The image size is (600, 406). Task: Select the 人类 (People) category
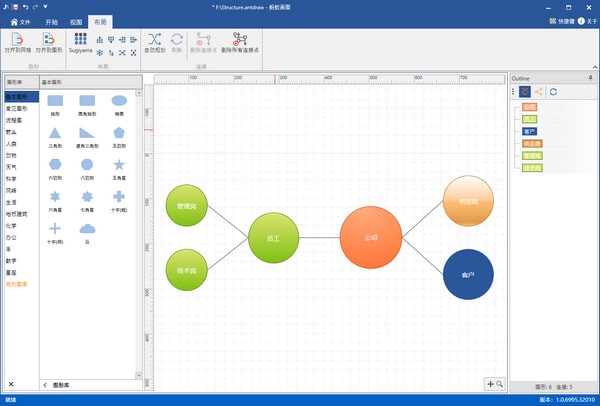click(x=21, y=144)
